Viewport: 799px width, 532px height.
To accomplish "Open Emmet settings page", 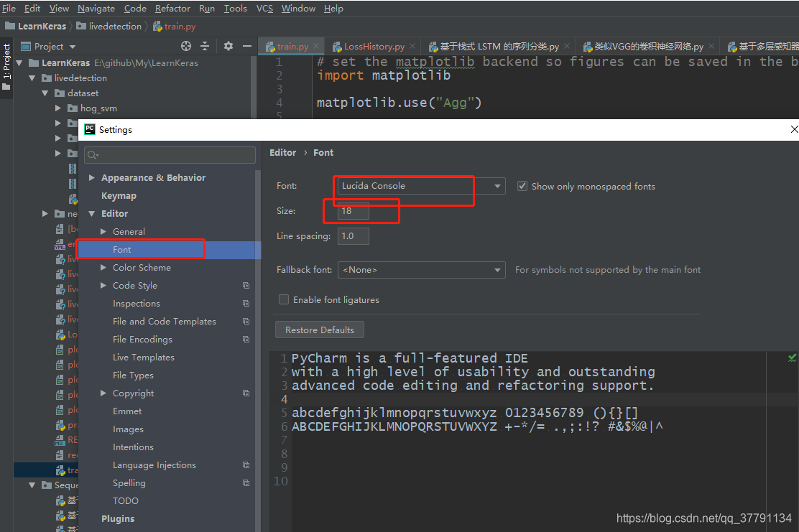I will click(x=127, y=411).
